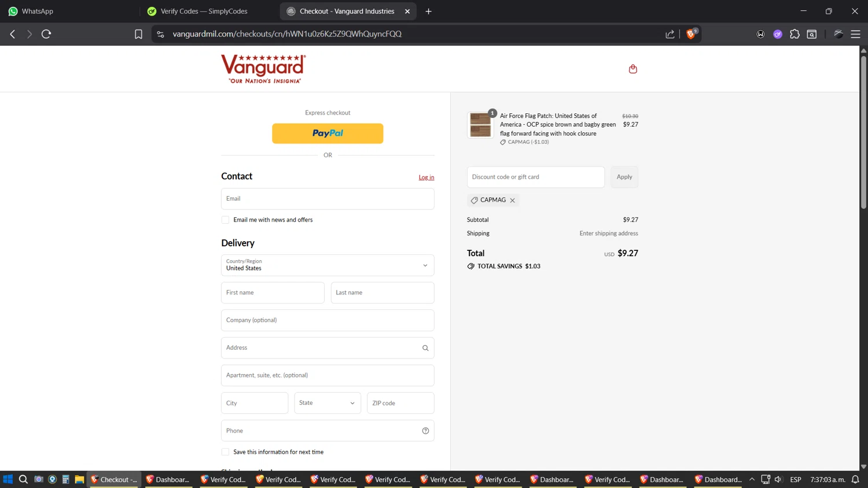Show hidden system tray icons
Screen dimensions: 868x488
pos(752,479)
